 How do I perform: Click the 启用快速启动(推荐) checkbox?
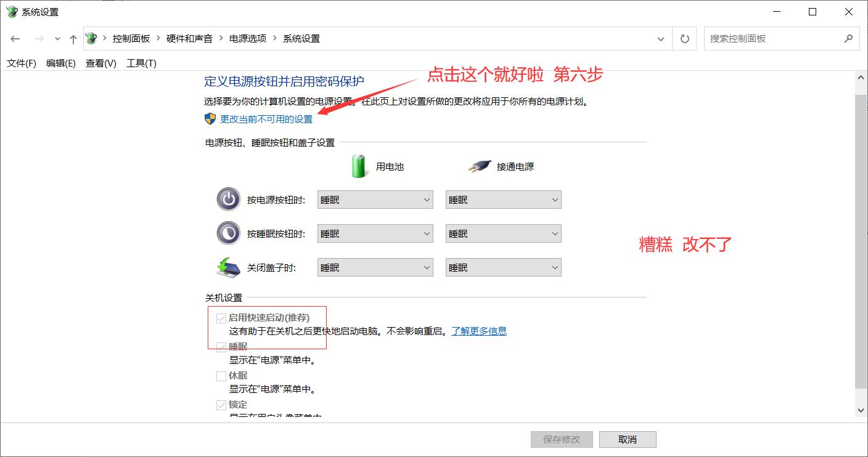click(x=221, y=317)
